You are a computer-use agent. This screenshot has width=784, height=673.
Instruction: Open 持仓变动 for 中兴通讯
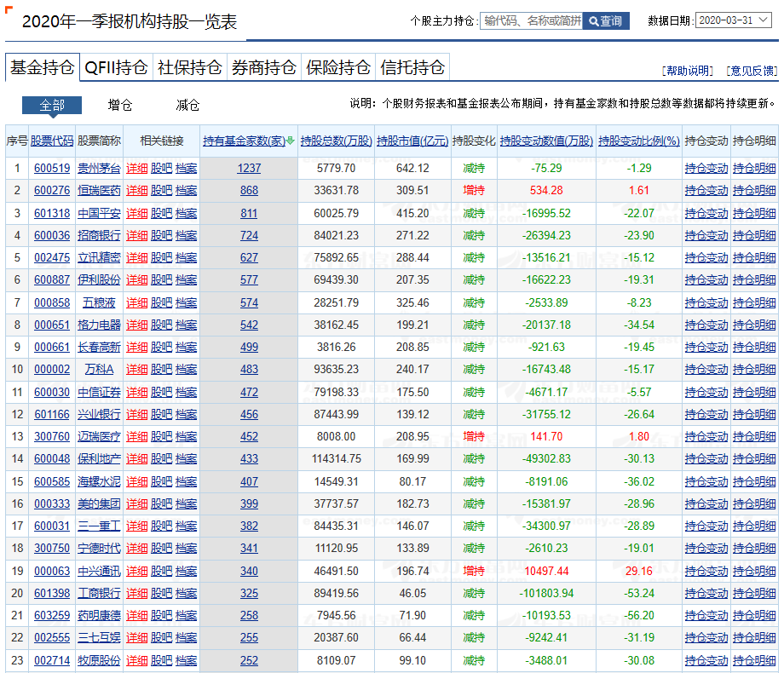tap(706, 571)
